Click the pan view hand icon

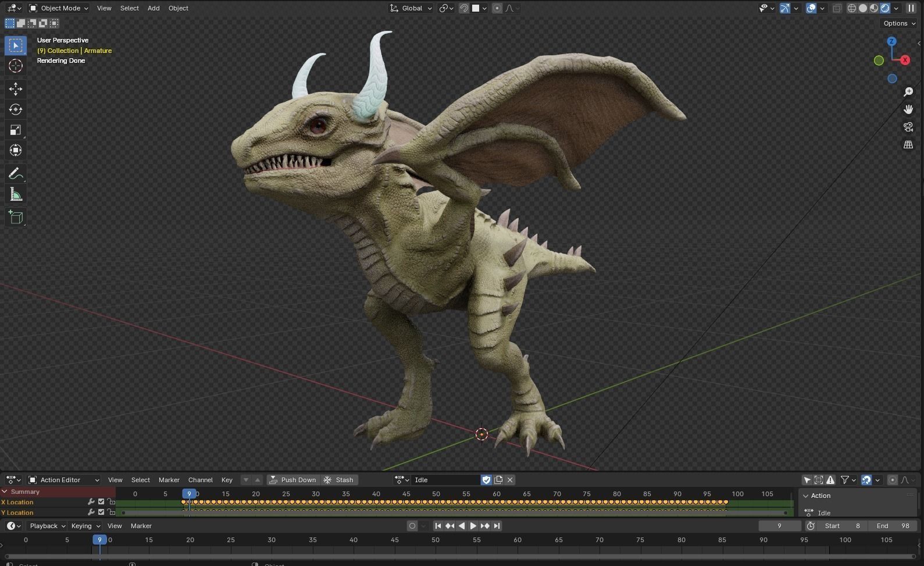[x=908, y=109]
